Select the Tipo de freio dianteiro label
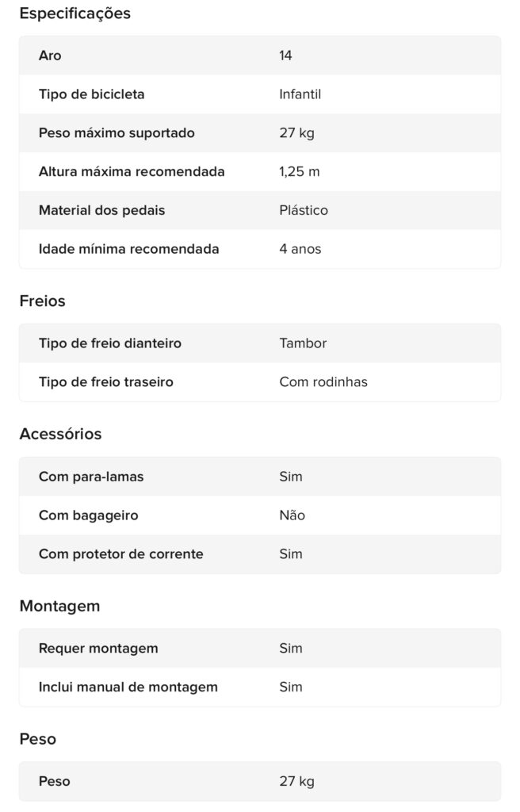Viewport: 520px width, 812px height. coord(110,343)
